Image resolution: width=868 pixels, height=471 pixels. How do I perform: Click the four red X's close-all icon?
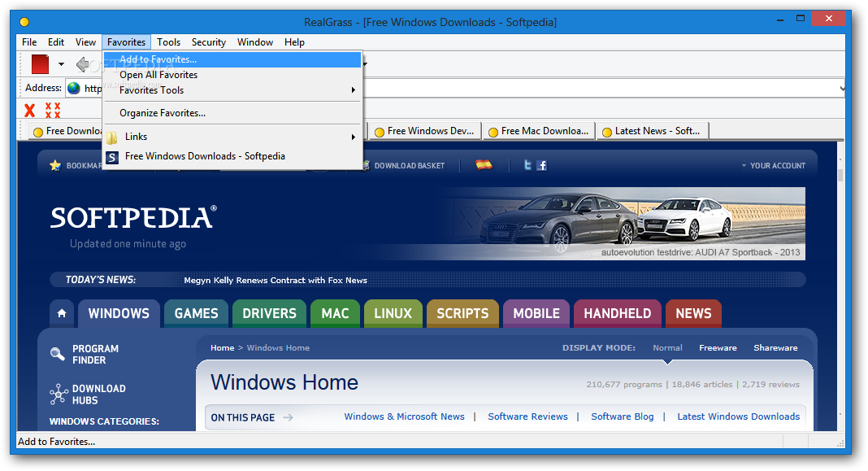[53, 111]
